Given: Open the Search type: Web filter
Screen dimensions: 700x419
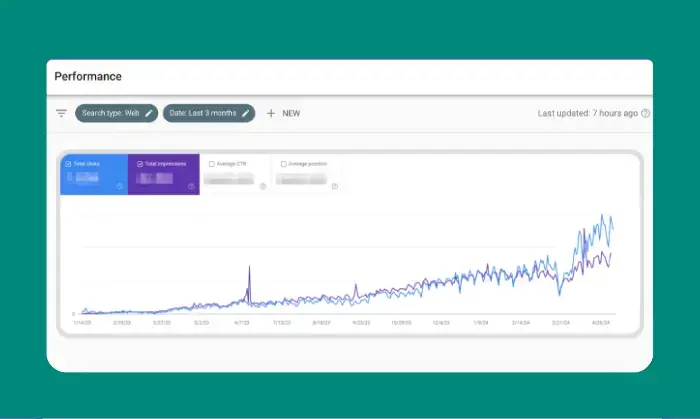Looking at the screenshot, I should click(111, 113).
